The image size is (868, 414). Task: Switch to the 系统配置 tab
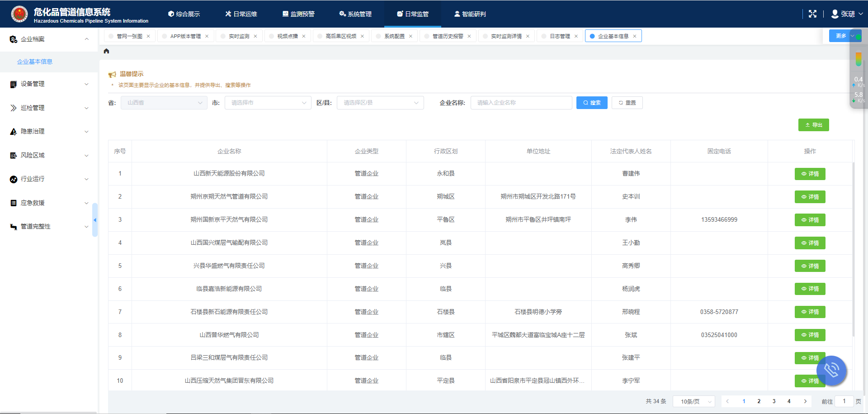394,36
